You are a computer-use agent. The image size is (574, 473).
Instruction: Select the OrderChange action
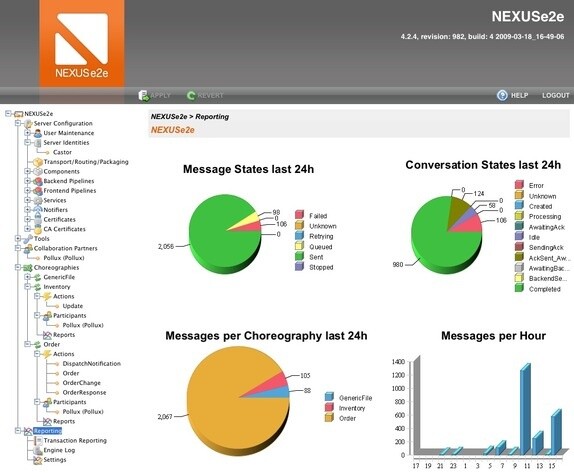click(x=81, y=383)
